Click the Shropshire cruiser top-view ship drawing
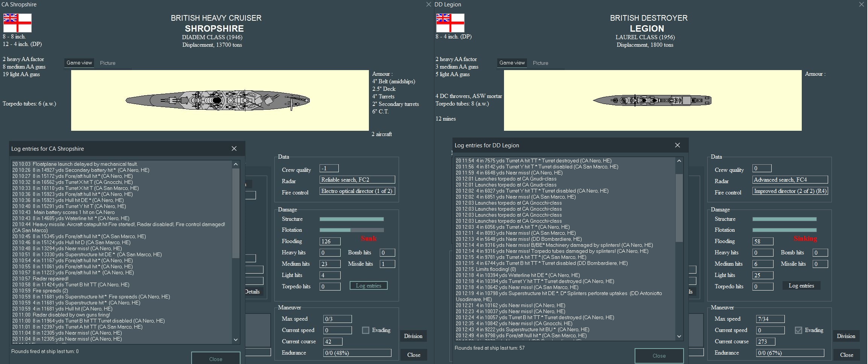Screen dimensions: 868x364 coord(218,100)
